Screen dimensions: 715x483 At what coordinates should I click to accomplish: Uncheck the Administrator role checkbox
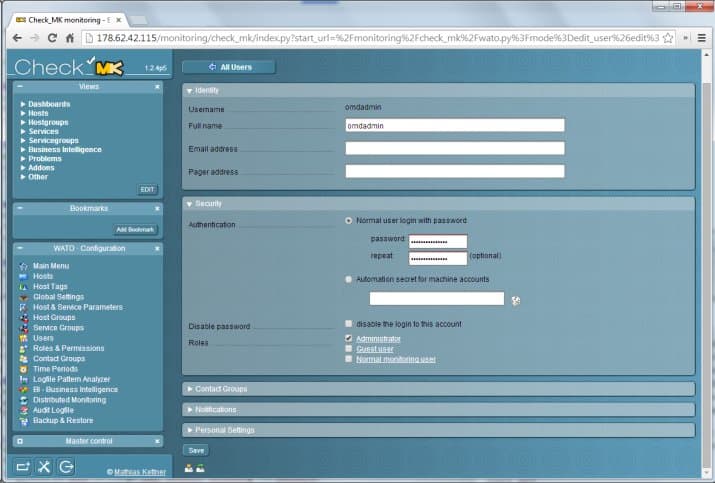349,338
